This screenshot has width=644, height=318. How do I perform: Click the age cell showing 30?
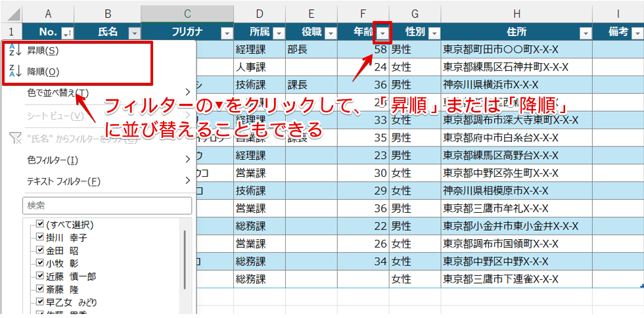(363, 173)
